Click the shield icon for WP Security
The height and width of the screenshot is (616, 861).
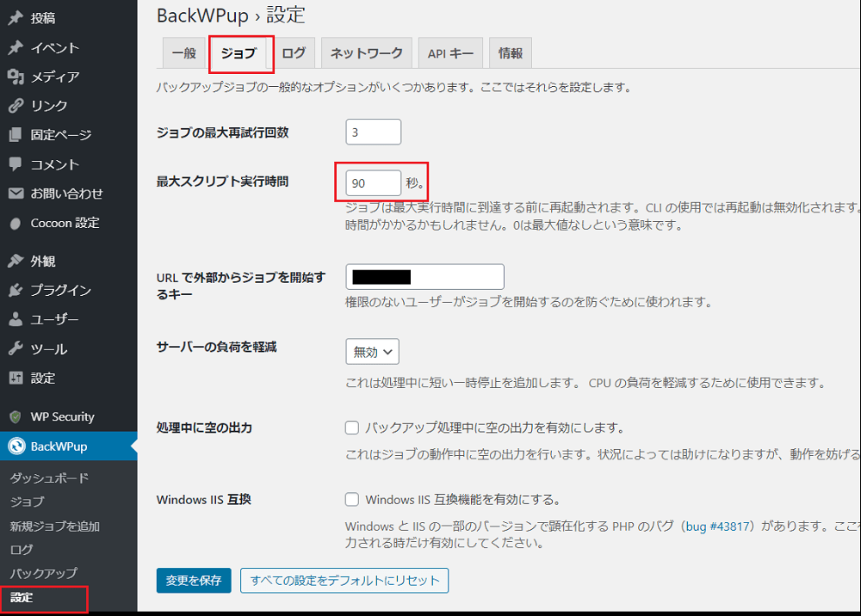coord(15,416)
